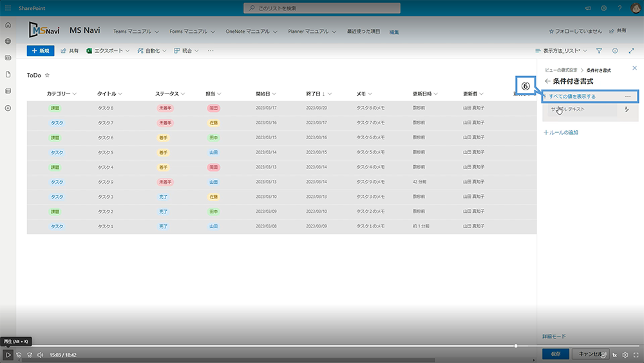This screenshot has width=644, height=363.
Task: Click the list search box
Action: (x=322, y=8)
